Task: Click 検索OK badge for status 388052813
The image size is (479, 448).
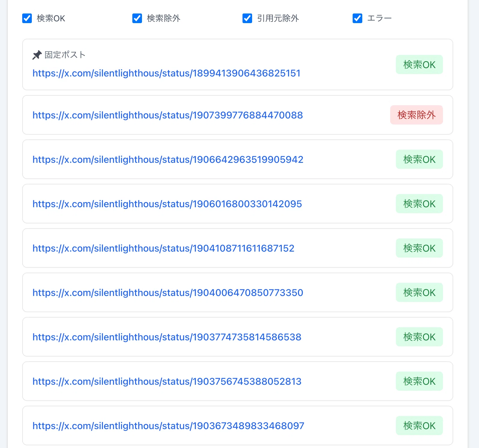Action: pos(419,381)
